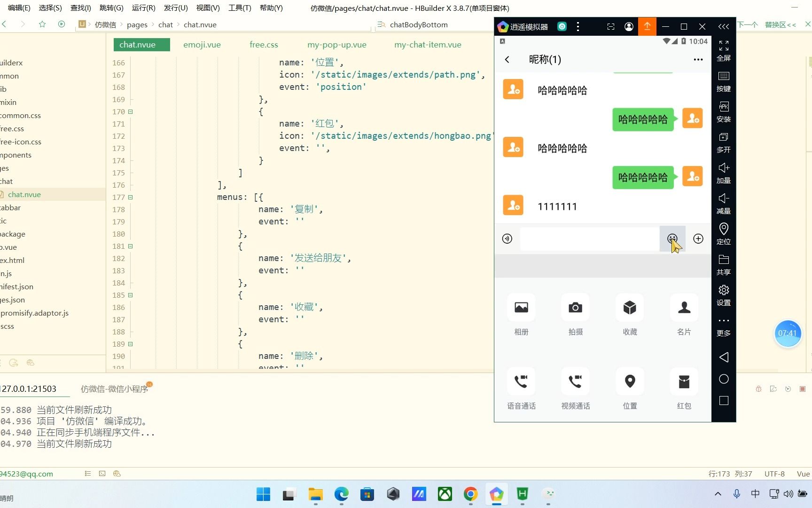Click the orange upload button in emulator titlebar
The image size is (812, 508).
click(x=647, y=26)
